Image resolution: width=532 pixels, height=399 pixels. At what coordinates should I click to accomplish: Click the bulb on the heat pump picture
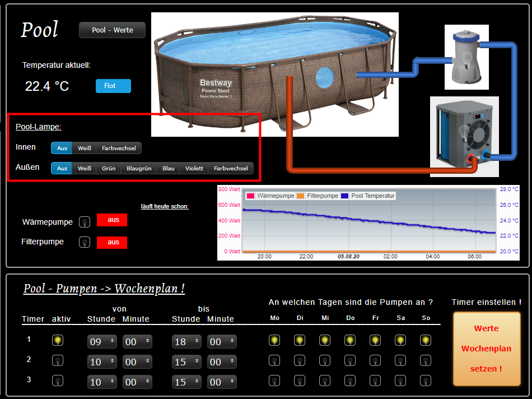(x=463, y=133)
